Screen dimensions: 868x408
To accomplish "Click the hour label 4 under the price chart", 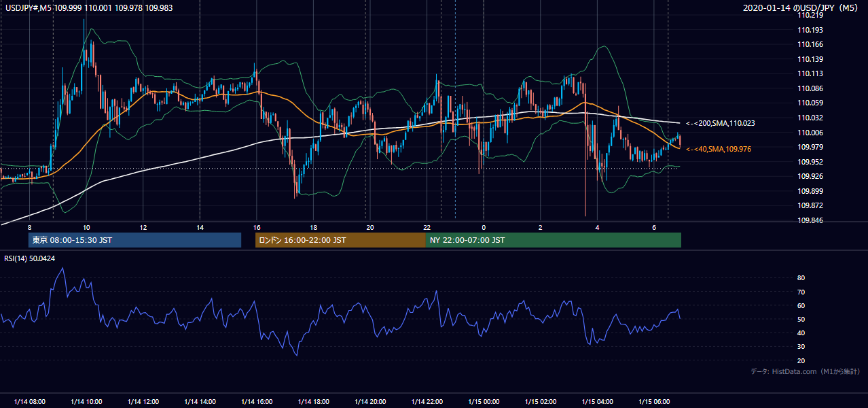I will click(x=598, y=227).
